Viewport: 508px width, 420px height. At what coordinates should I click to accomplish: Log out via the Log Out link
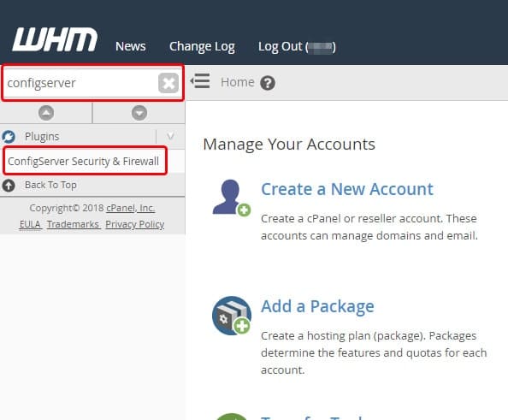(x=297, y=47)
